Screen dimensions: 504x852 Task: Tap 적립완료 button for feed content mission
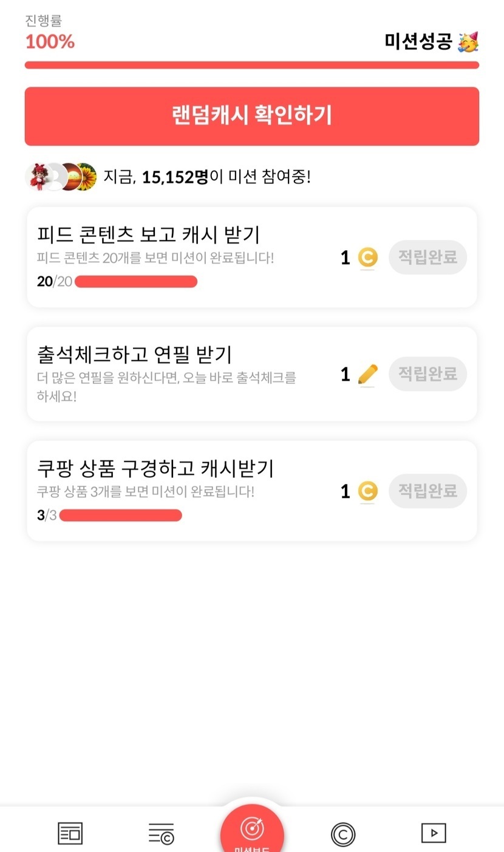click(427, 257)
